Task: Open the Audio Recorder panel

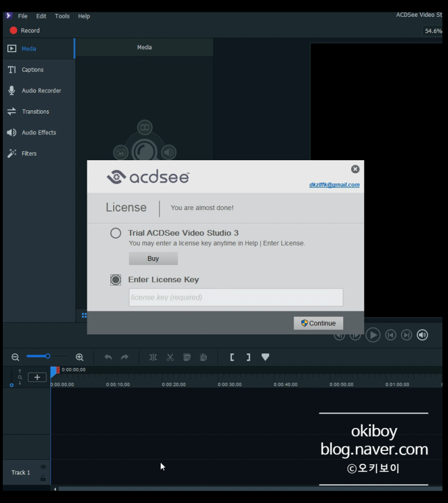Action: point(39,91)
